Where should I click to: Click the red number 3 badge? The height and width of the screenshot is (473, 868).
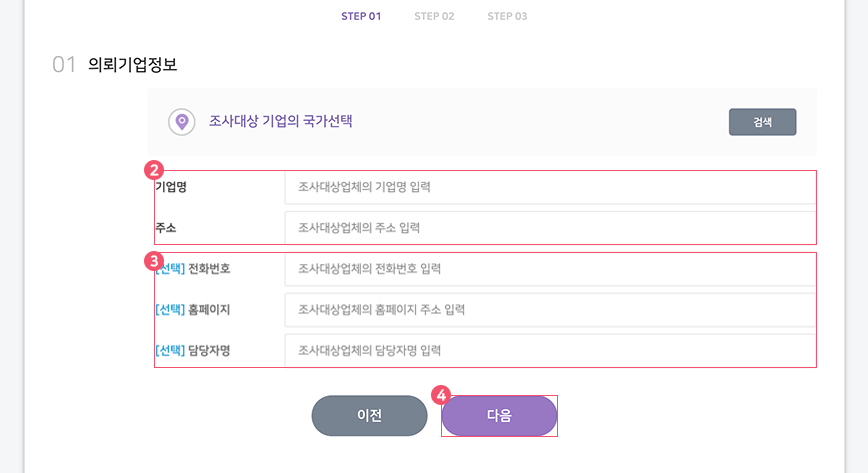point(154,261)
